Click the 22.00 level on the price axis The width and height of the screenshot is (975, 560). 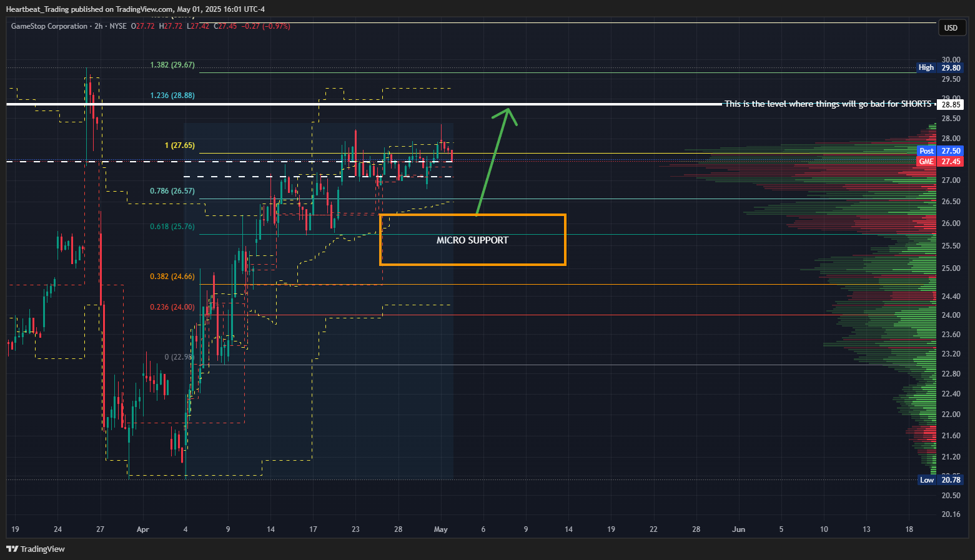pos(951,415)
